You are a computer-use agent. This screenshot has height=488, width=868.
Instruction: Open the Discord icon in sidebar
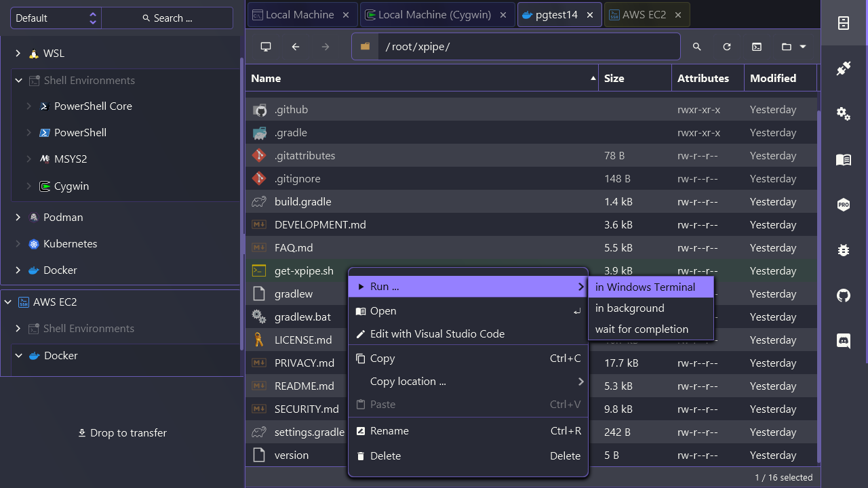tap(844, 341)
